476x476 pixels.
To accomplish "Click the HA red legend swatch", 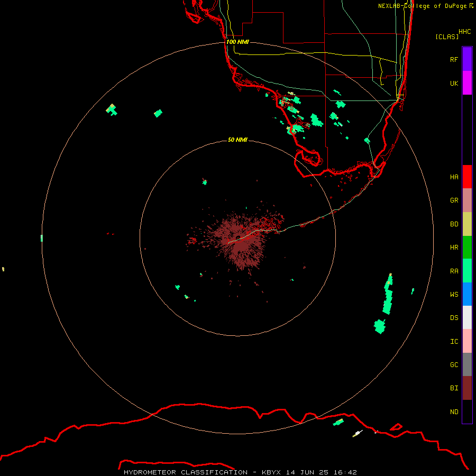I will click(467, 177).
